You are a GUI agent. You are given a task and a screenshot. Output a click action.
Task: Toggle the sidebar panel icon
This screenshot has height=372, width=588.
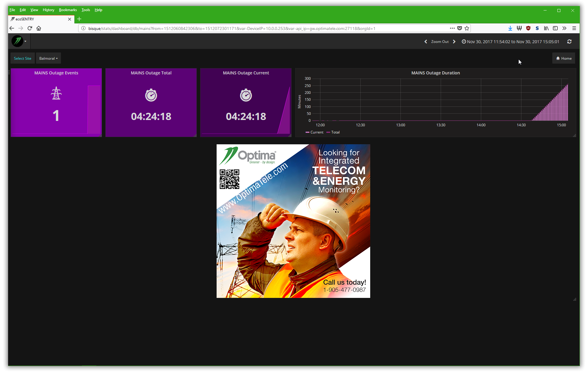pyautogui.click(x=555, y=28)
